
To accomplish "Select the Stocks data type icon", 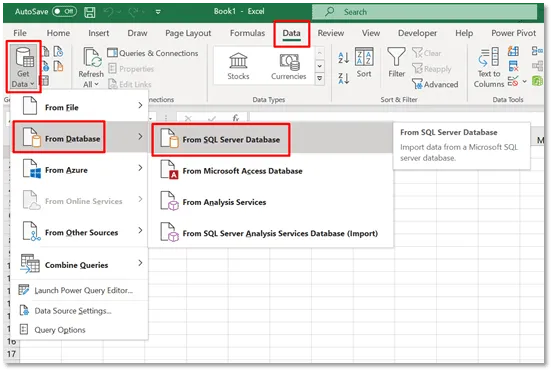I will (238, 60).
